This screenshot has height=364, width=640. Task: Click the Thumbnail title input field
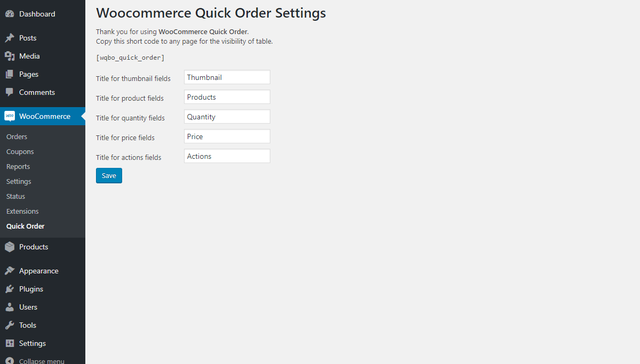click(x=227, y=77)
